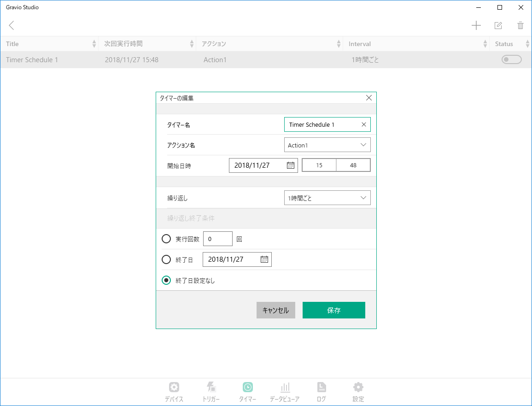Open the Timer tab
Image resolution: width=532 pixels, height=406 pixels.
click(248, 392)
